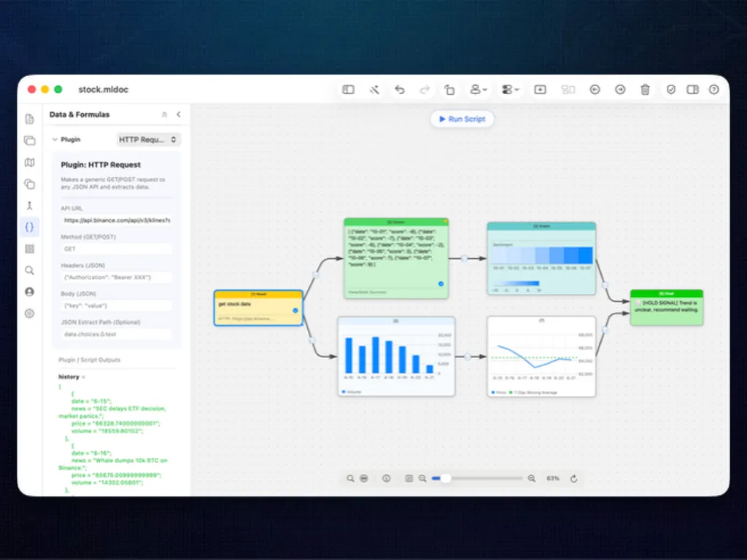Open the HTTP Request plugin dropdown
This screenshot has height=560, width=747.
coord(149,139)
